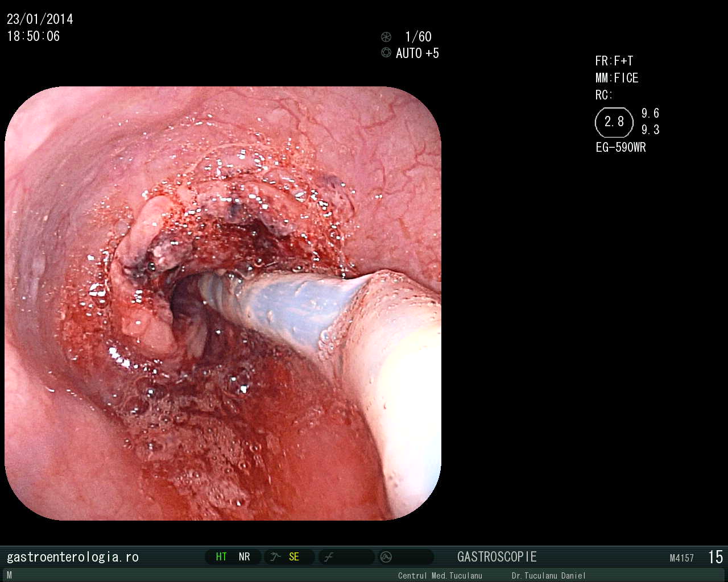The image size is (728, 582).
Task: Click the 1/60 shutter speed value
Action: [419, 37]
